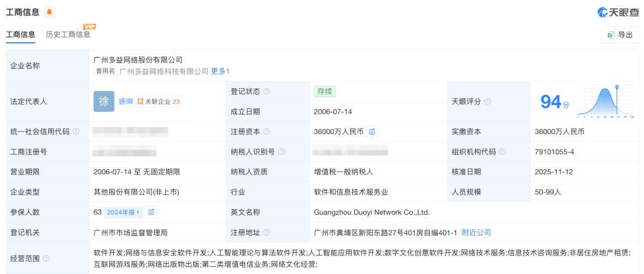Expand the 2024年报 report selector
Image resolution: width=644 pixels, height=274 pixels.
[123, 212]
